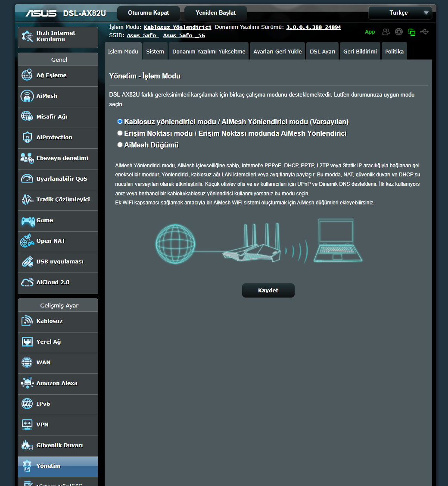Click the DSL-AX82U model name
Screen dimensions: 448x486
tap(84, 13)
